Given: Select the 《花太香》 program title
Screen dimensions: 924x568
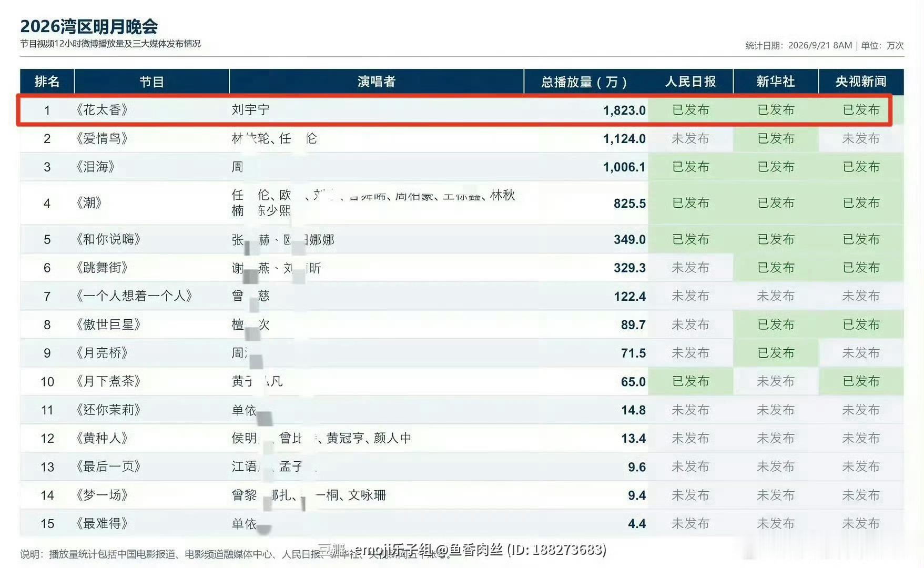Looking at the screenshot, I should [102, 110].
